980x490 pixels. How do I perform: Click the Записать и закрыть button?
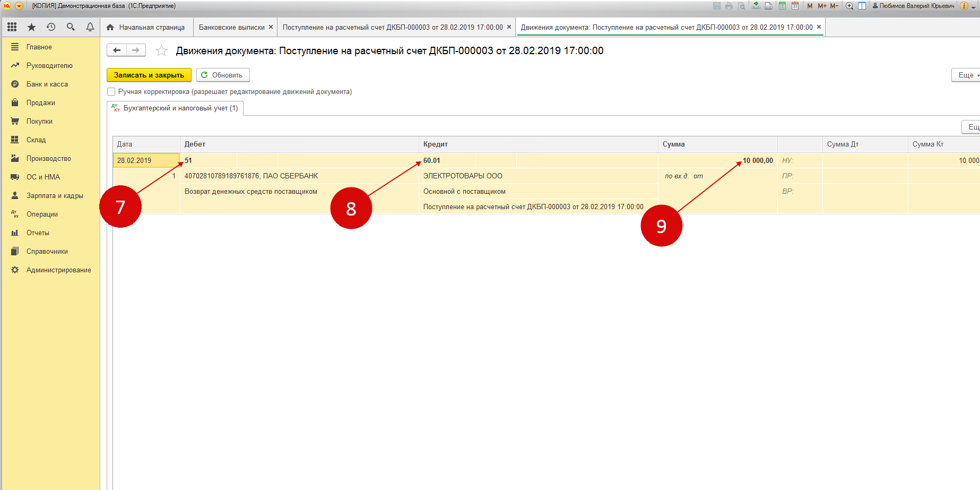(x=149, y=75)
